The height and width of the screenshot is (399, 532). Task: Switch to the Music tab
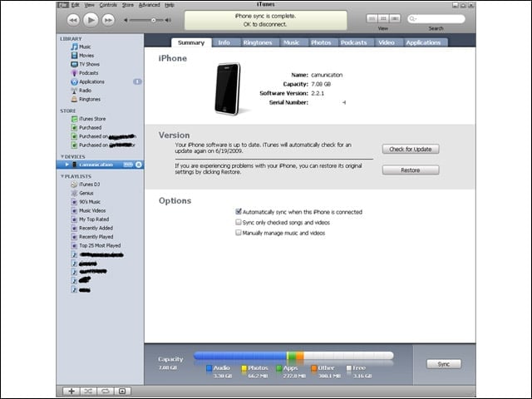point(292,42)
